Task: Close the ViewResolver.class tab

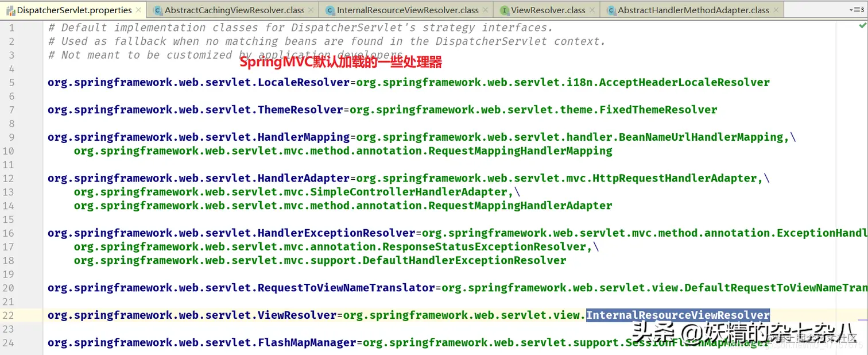Action: pyautogui.click(x=592, y=10)
